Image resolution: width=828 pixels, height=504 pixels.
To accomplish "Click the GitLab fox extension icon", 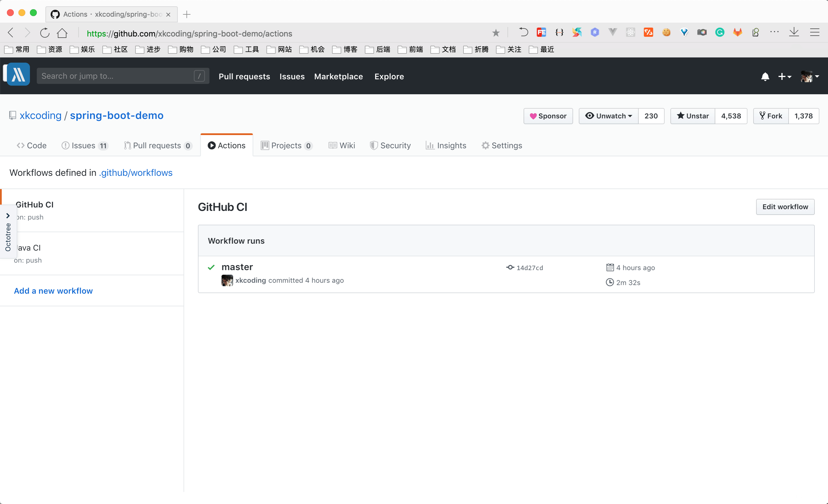I will coord(738,32).
